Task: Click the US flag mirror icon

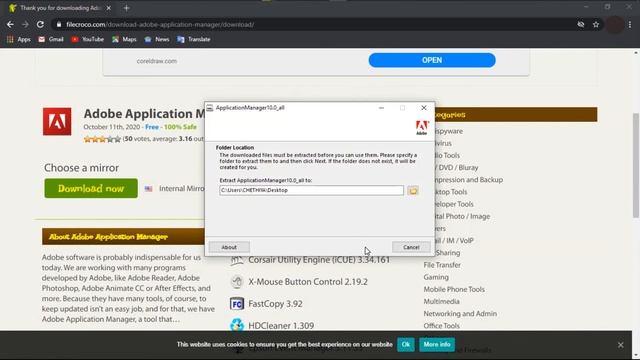Action: point(149,189)
